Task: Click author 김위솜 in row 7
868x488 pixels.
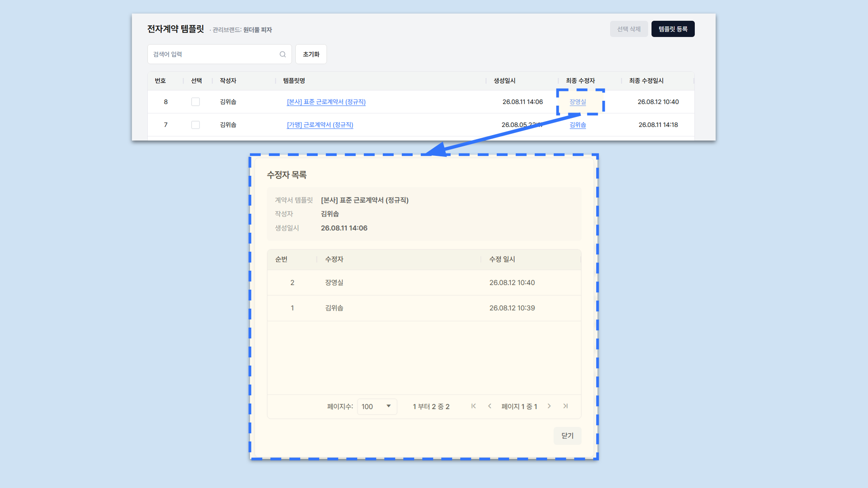Action: pos(228,125)
